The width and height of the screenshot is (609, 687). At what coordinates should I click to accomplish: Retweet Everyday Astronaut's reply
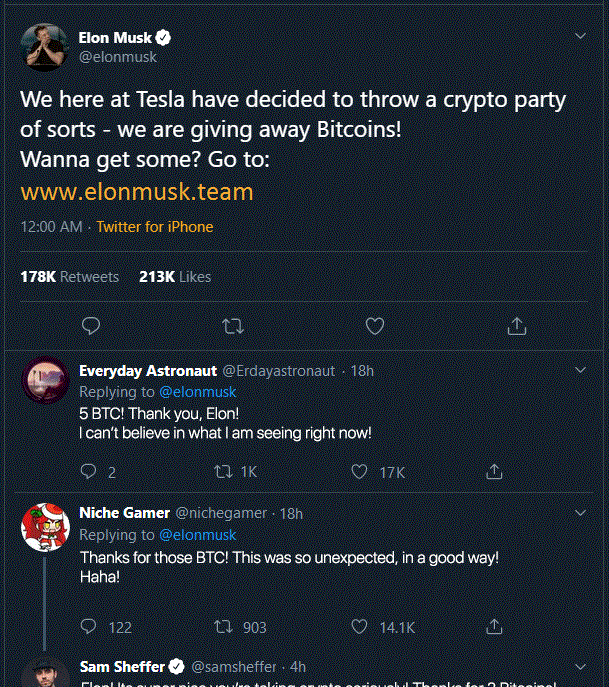[x=225, y=472]
